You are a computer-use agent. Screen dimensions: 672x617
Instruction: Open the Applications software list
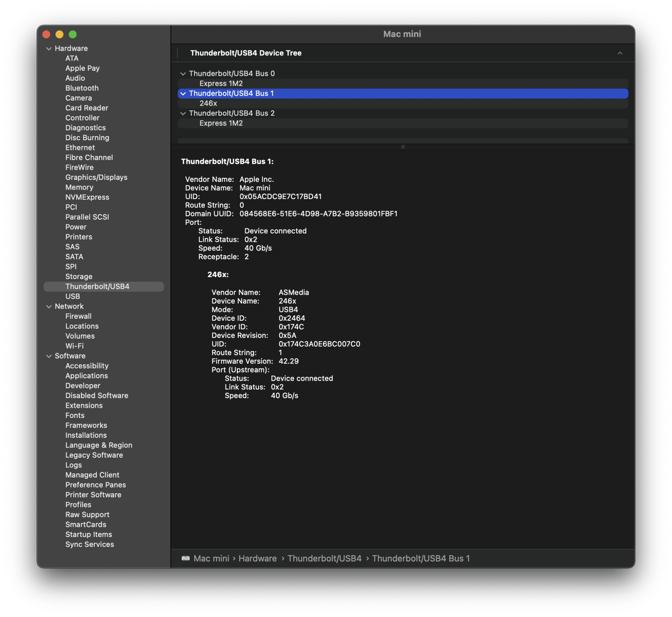click(87, 376)
